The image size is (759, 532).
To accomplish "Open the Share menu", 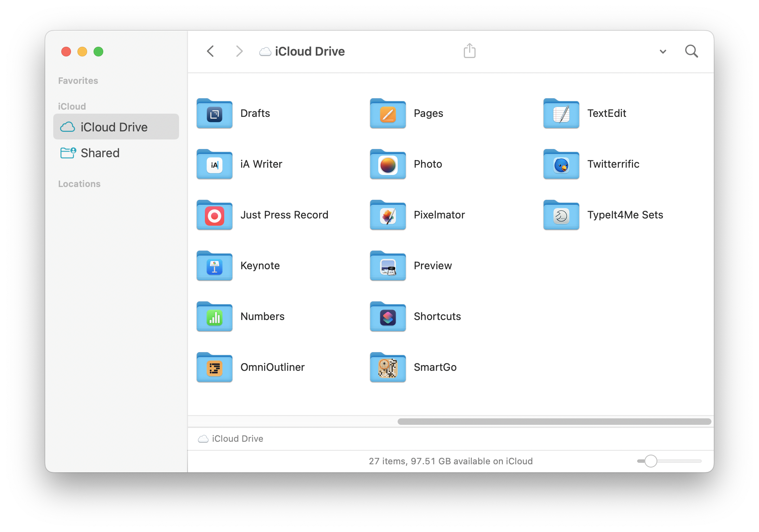I will (469, 51).
